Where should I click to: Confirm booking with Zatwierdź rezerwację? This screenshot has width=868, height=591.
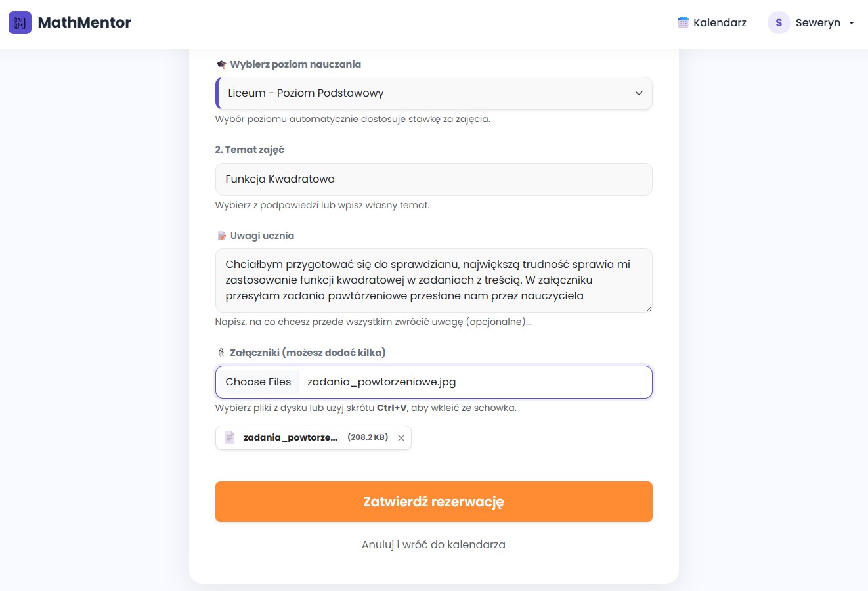click(434, 502)
